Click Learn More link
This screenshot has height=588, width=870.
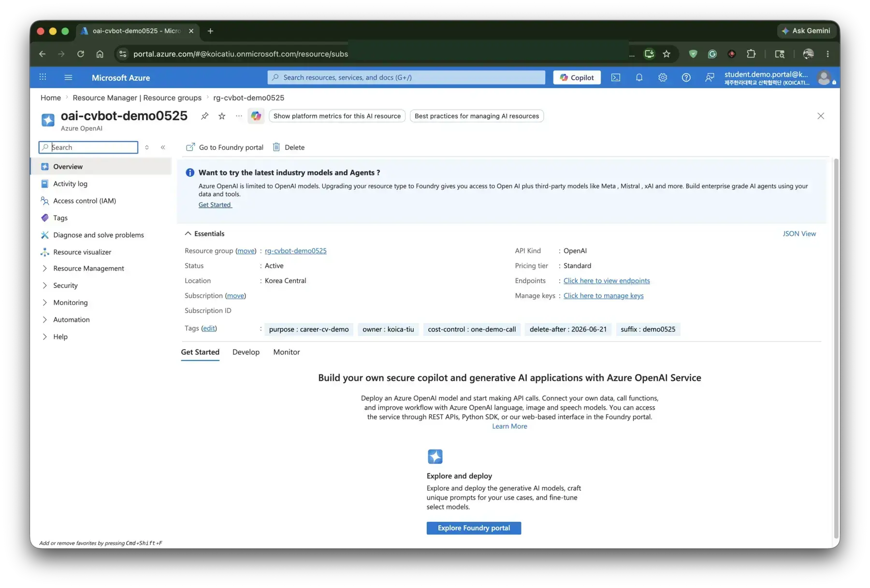pos(509,426)
